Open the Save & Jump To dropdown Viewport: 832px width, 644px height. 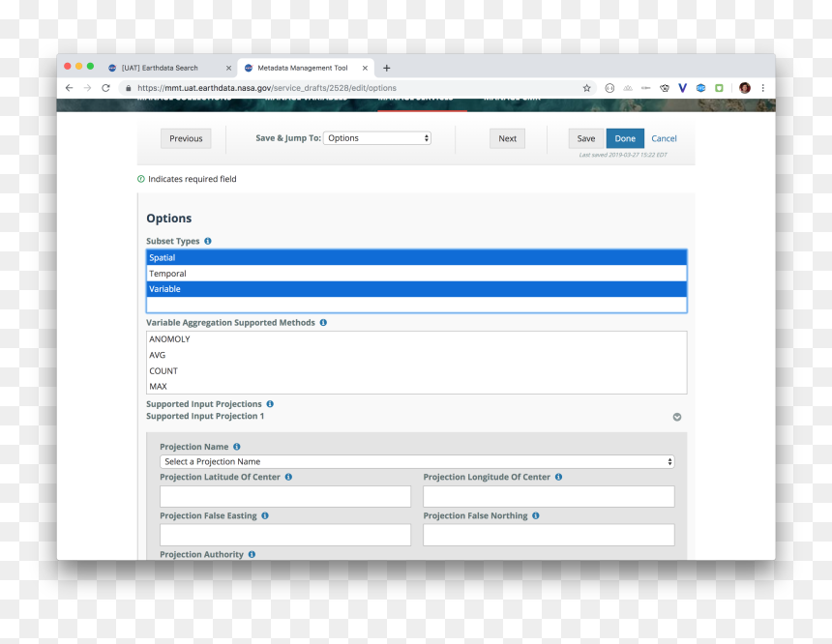click(376, 138)
